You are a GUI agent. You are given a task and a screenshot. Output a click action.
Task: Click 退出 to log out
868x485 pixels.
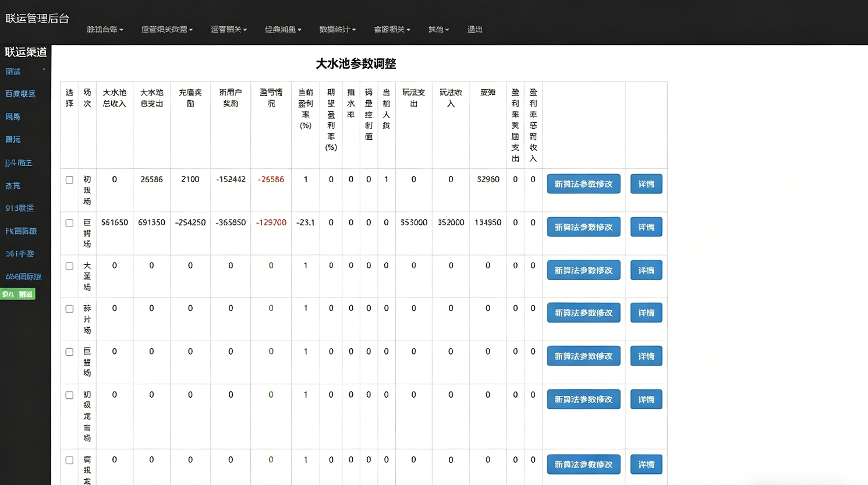point(474,29)
